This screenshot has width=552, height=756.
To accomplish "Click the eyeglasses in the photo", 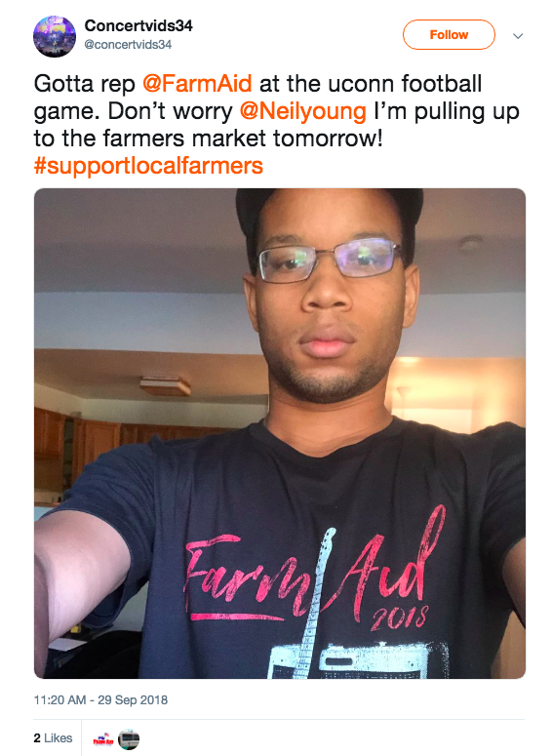I will tap(330, 260).
